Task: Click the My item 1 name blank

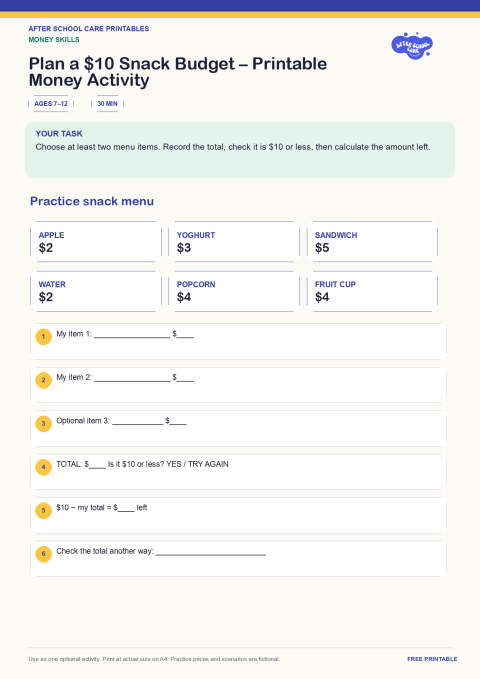Action: pos(132,334)
